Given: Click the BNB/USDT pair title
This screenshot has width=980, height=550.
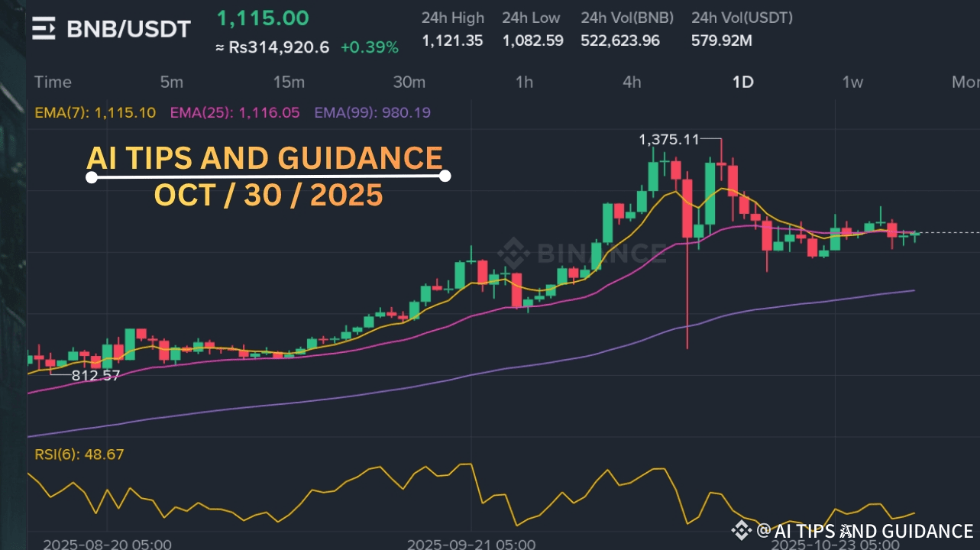Looking at the screenshot, I should (x=128, y=30).
